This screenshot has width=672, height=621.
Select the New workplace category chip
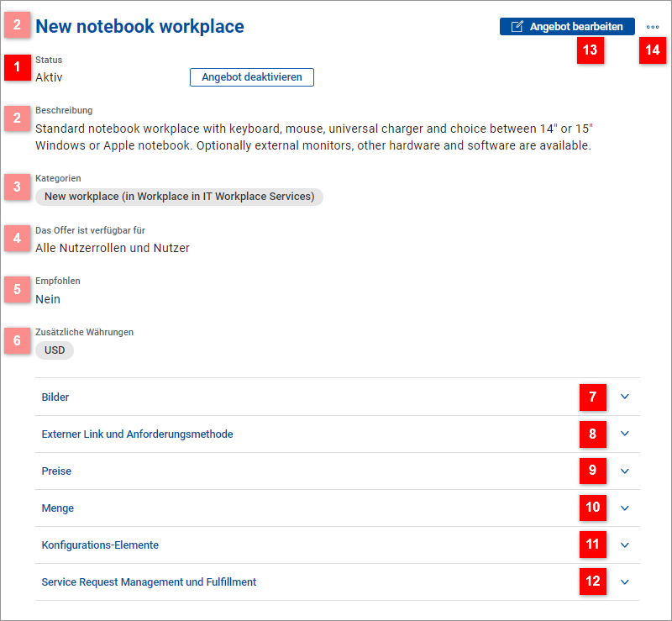179,197
